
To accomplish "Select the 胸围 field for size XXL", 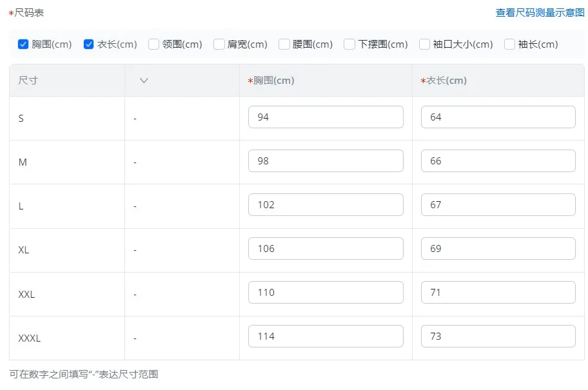I will tap(326, 293).
